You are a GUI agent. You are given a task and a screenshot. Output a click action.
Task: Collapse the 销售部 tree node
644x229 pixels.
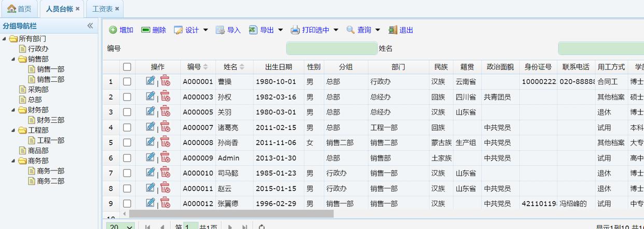(x=13, y=59)
